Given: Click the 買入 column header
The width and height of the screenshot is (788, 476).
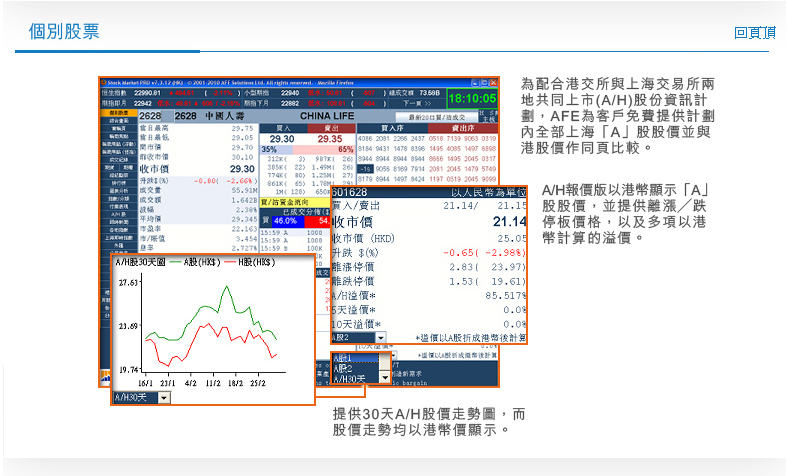Looking at the screenshot, I should pyautogui.click(x=283, y=128).
